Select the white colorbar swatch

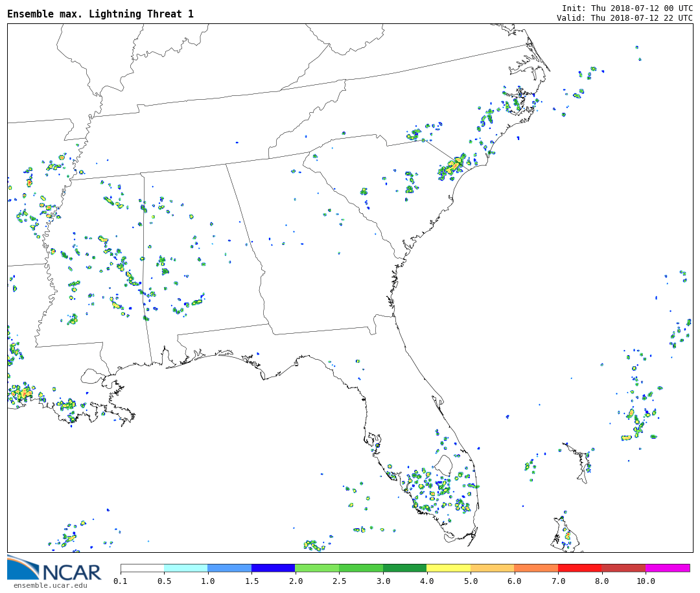142,568
